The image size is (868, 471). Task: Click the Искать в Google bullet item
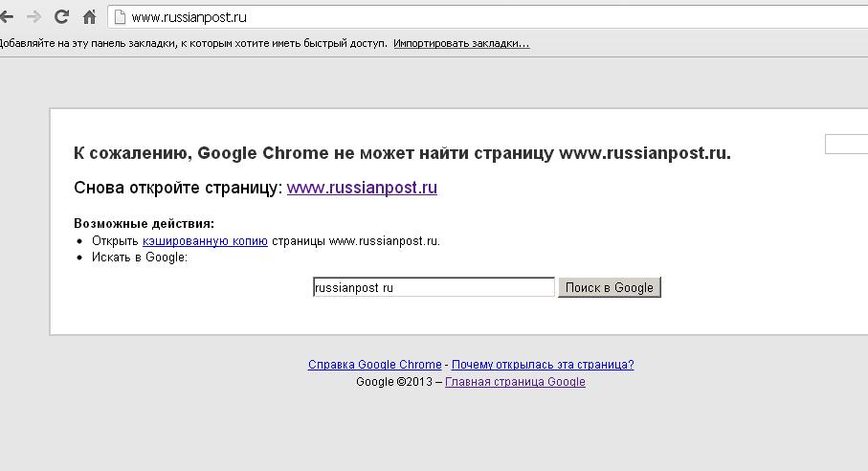(140, 258)
